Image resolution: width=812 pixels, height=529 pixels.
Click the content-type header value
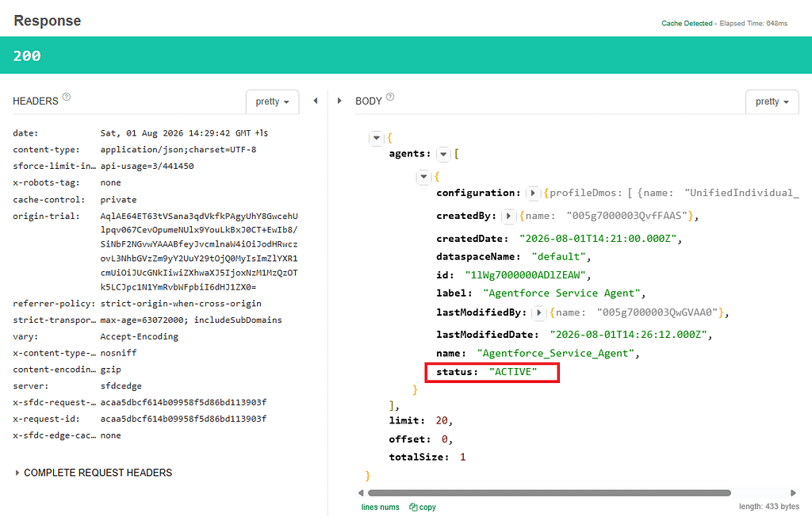(178, 150)
